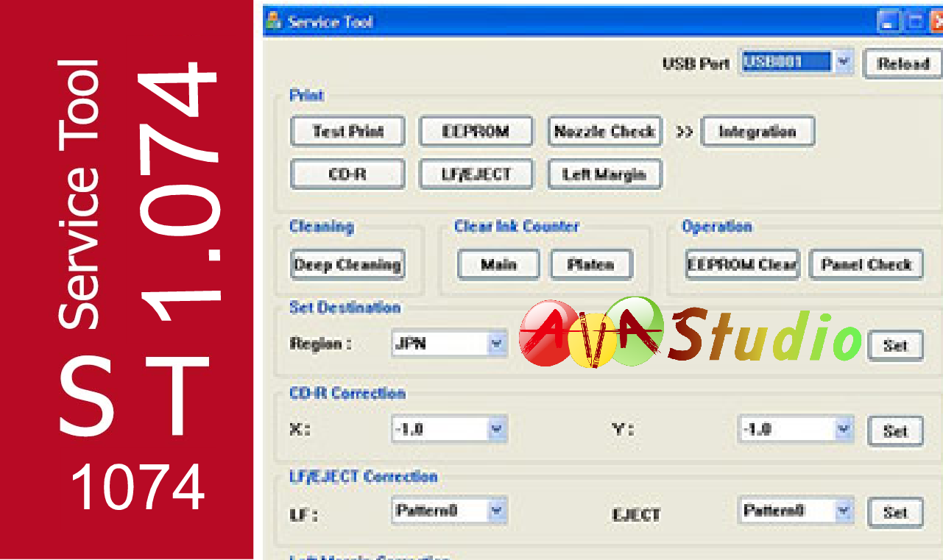Reload the USB port list
The height and width of the screenshot is (560, 943).
point(903,63)
